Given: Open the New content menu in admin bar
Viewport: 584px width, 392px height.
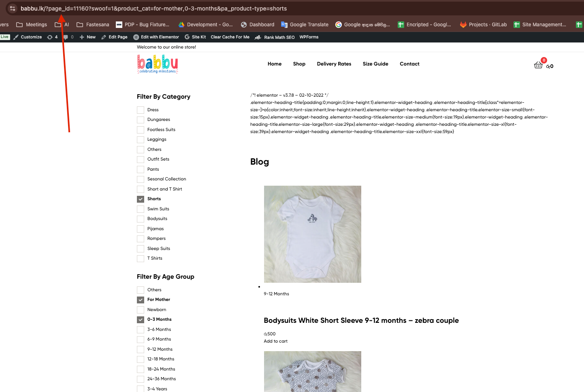Looking at the screenshot, I should point(87,37).
